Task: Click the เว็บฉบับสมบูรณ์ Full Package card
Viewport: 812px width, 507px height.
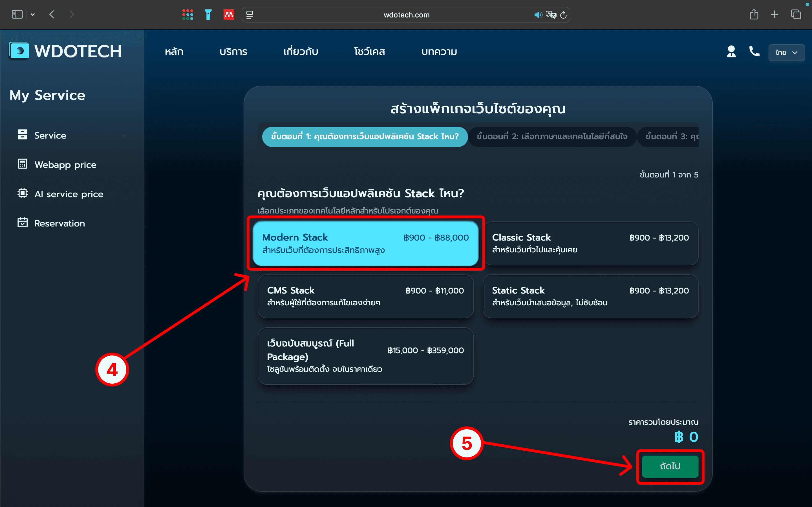Action: [x=365, y=356]
